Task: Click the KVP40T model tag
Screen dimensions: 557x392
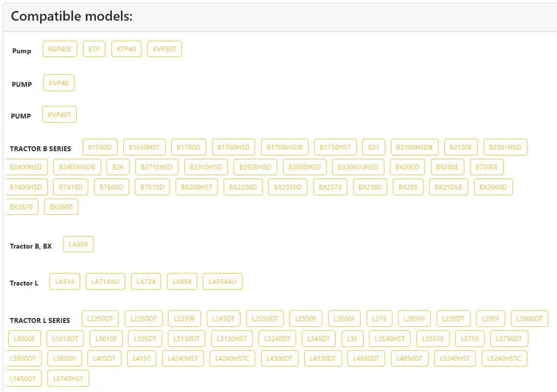Action: 59,115
